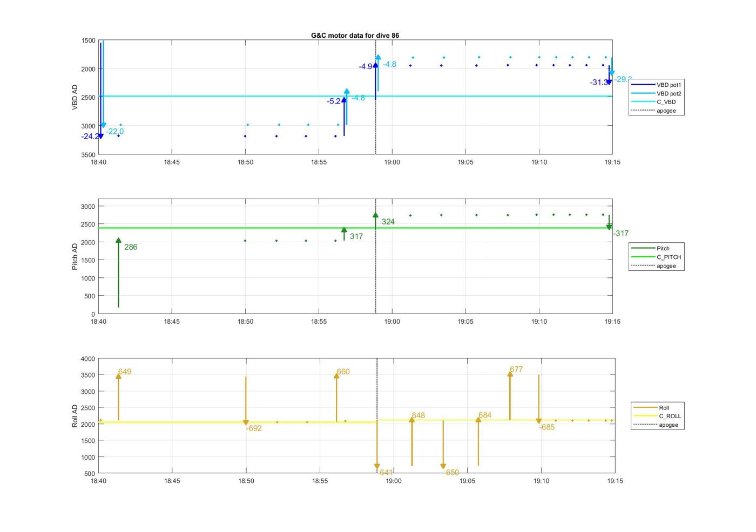Click the "648" roll value label
Viewport: 756px width, 532px height.
418,415
